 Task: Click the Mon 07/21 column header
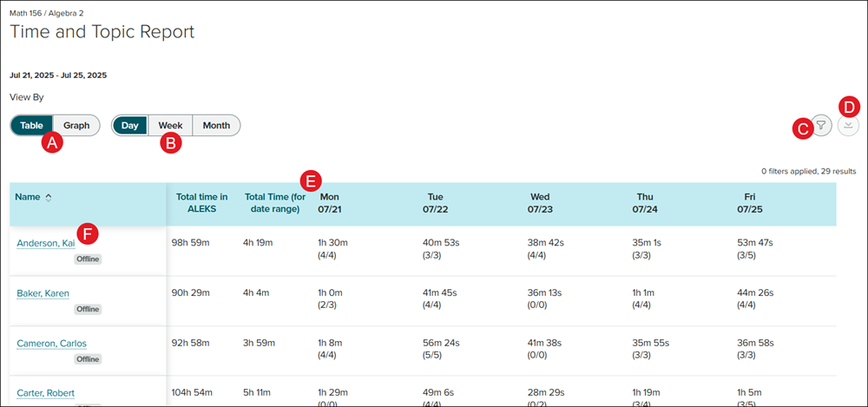point(330,203)
